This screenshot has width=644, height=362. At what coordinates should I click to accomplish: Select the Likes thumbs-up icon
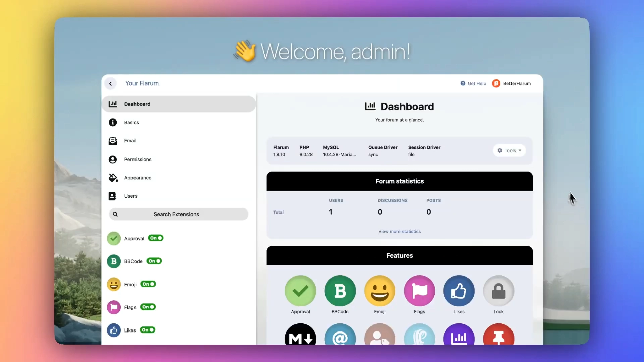(x=459, y=290)
